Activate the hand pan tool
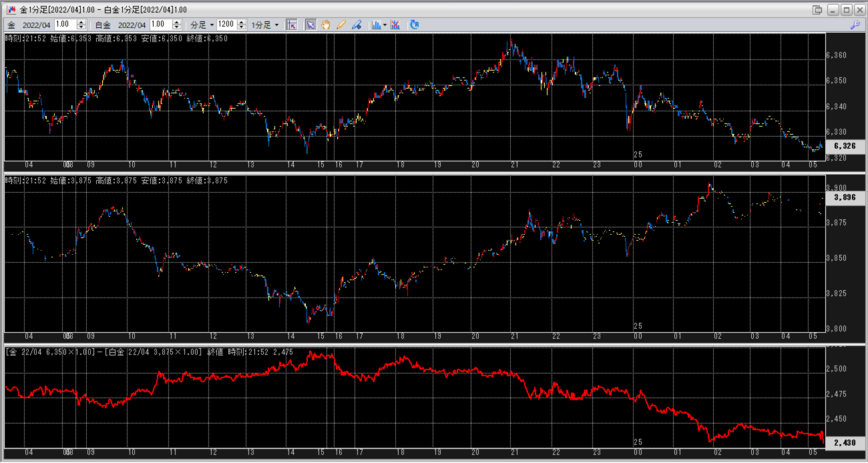The height and width of the screenshot is (463, 868). (326, 25)
